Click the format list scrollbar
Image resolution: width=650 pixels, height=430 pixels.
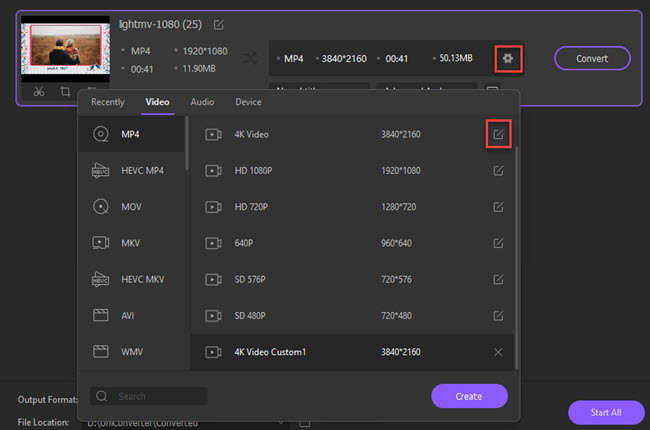[187, 143]
